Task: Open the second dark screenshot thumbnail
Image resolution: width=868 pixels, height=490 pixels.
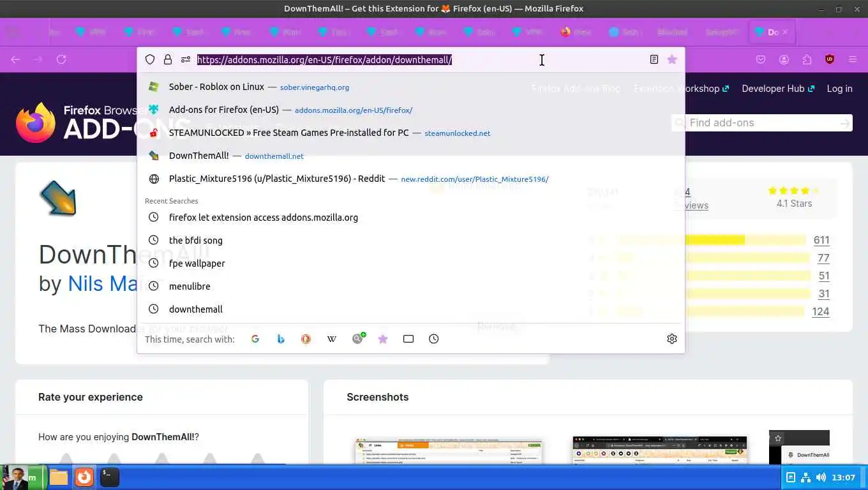Action: (660, 450)
